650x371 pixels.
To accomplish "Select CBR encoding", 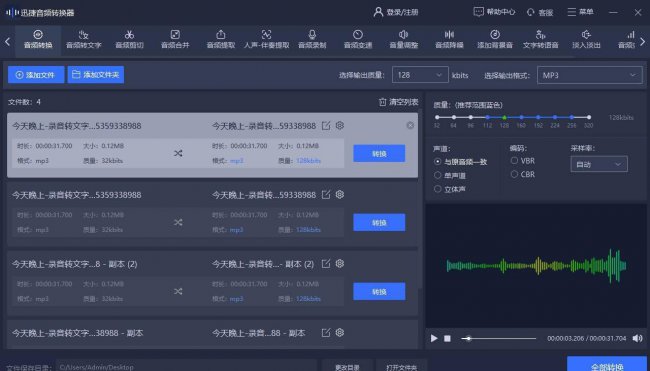I will click(x=523, y=174).
